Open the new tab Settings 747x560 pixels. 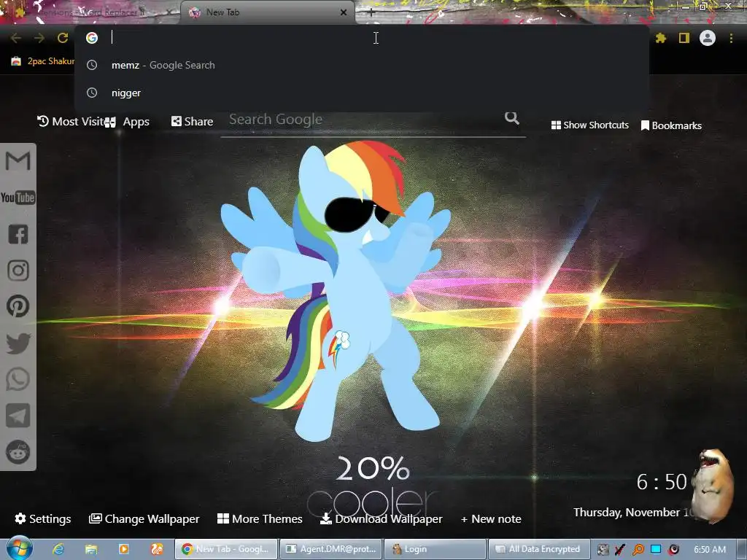pos(43,518)
